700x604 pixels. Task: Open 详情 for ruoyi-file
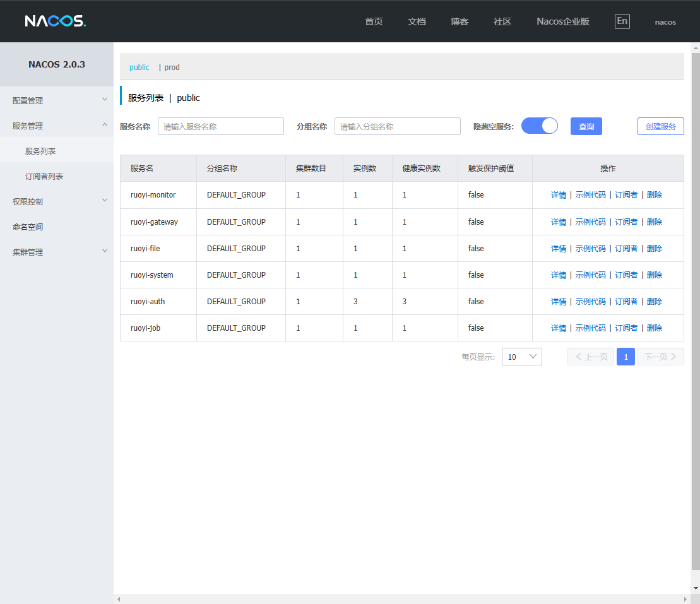click(558, 248)
